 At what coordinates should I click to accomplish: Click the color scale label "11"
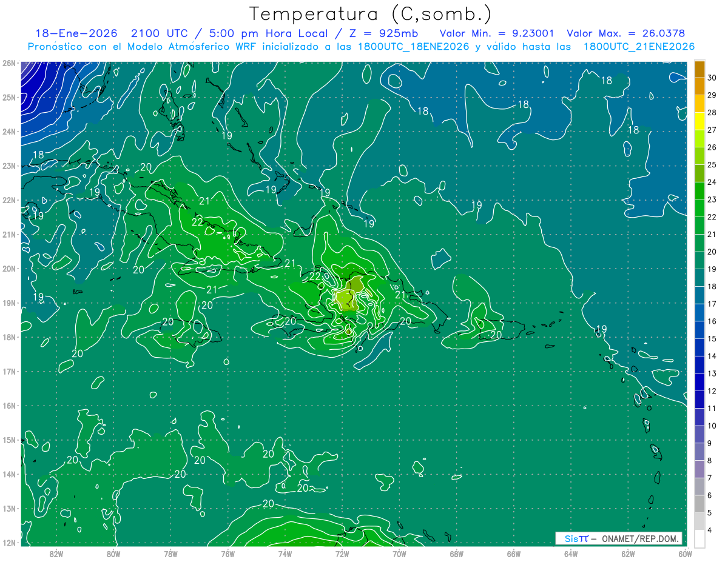coord(712,408)
